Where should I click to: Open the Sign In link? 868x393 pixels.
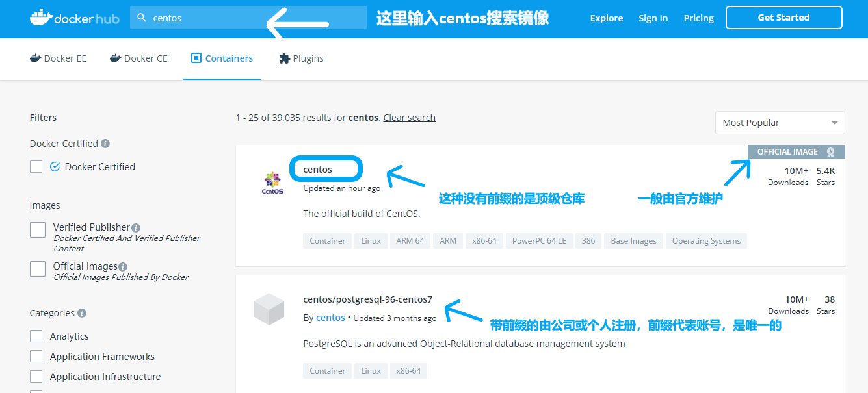[x=653, y=18]
